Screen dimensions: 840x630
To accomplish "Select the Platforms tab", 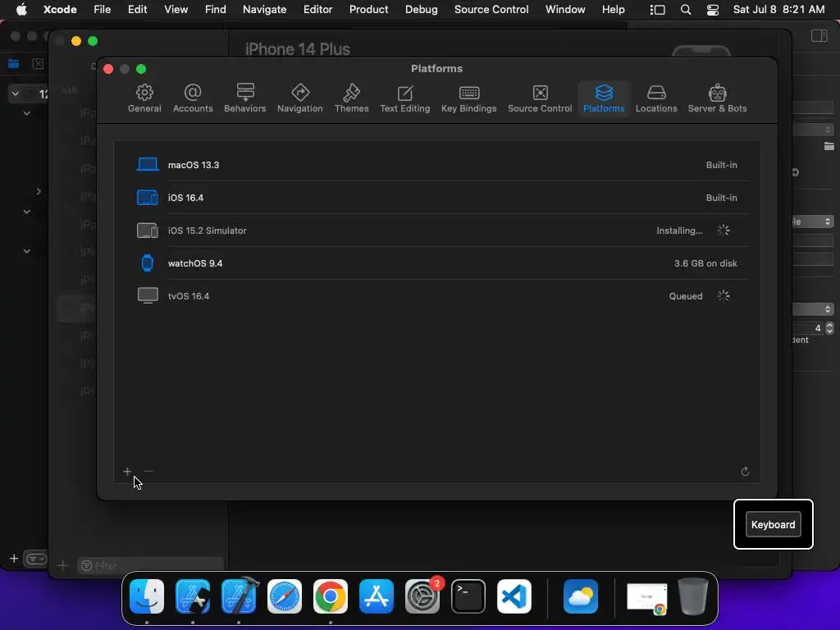I will click(x=604, y=98).
